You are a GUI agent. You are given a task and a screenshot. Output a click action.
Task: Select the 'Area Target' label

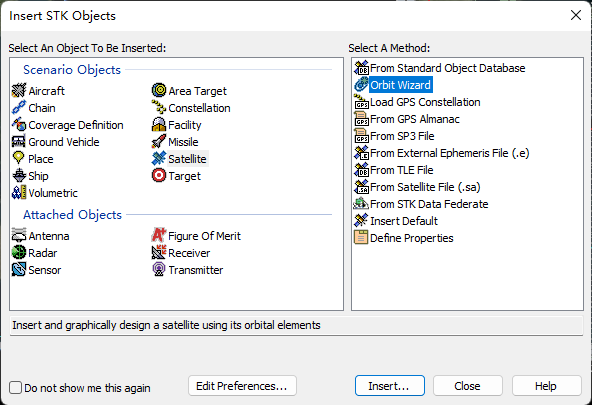click(197, 91)
